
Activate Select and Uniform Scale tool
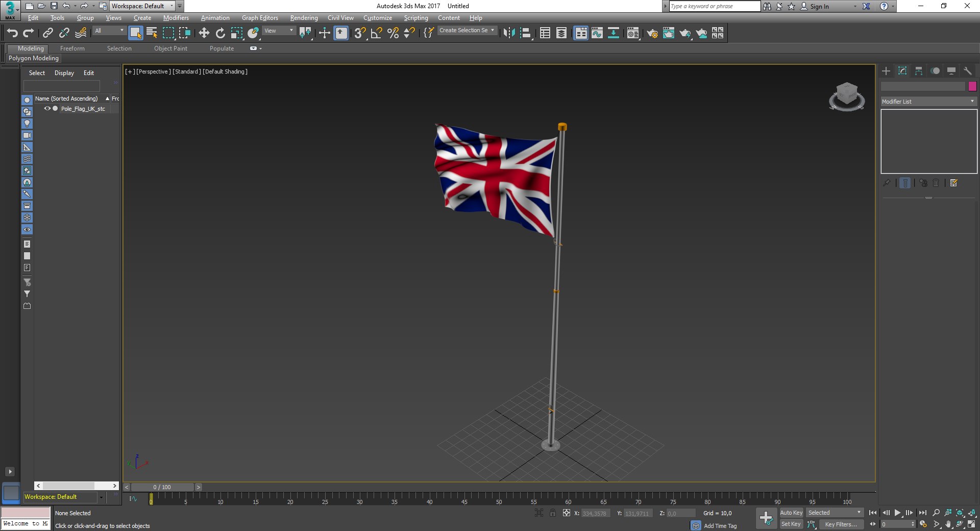(236, 33)
